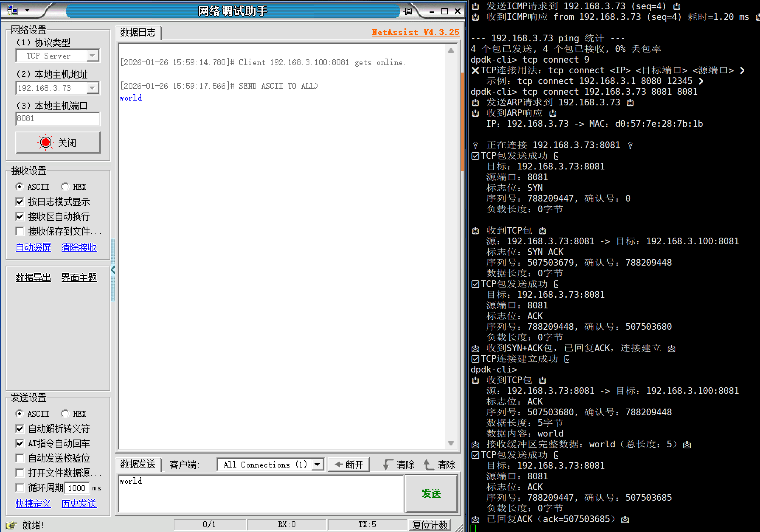Click the red circle stop-server icon
Image resolution: width=760 pixels, height=532 pixels.
coord(46,143)
